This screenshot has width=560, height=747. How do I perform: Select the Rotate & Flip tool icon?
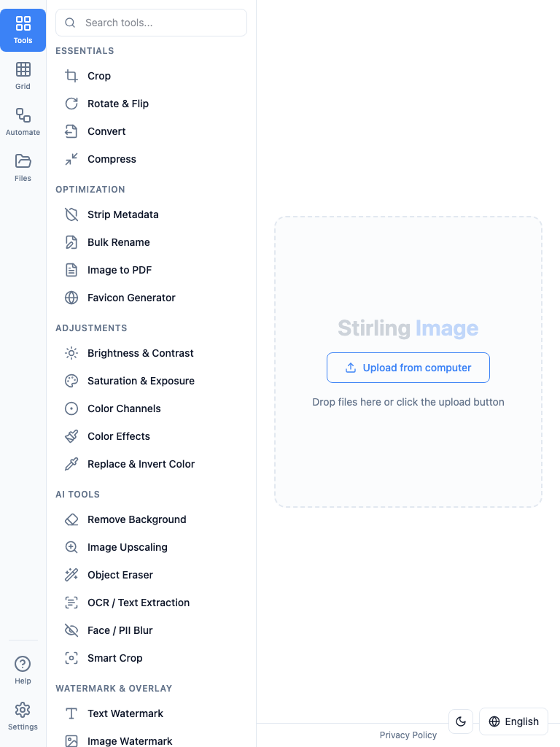point(71,104)
